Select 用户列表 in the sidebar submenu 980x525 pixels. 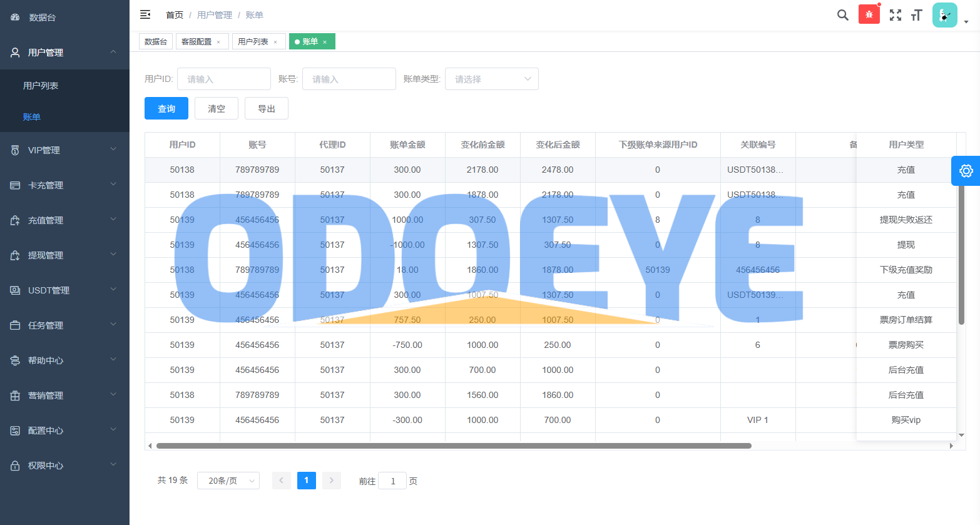(x=41, y=86)
